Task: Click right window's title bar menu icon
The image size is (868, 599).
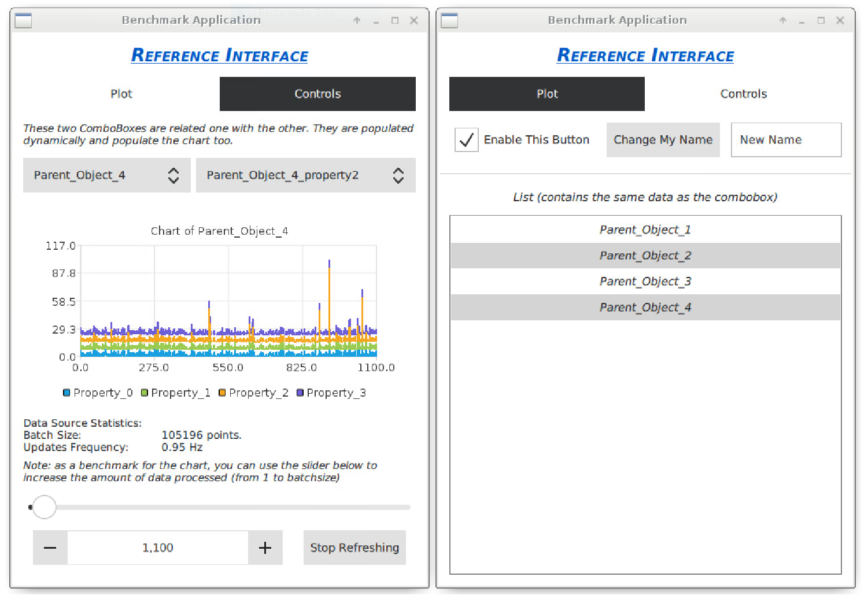Action: click(449, 20)
